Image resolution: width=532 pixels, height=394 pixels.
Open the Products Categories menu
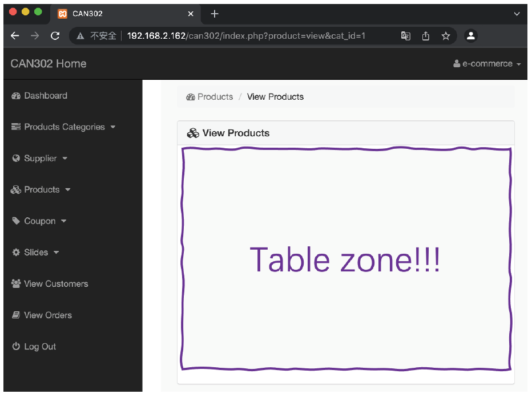pyautogui.click(x=63, y=127)
